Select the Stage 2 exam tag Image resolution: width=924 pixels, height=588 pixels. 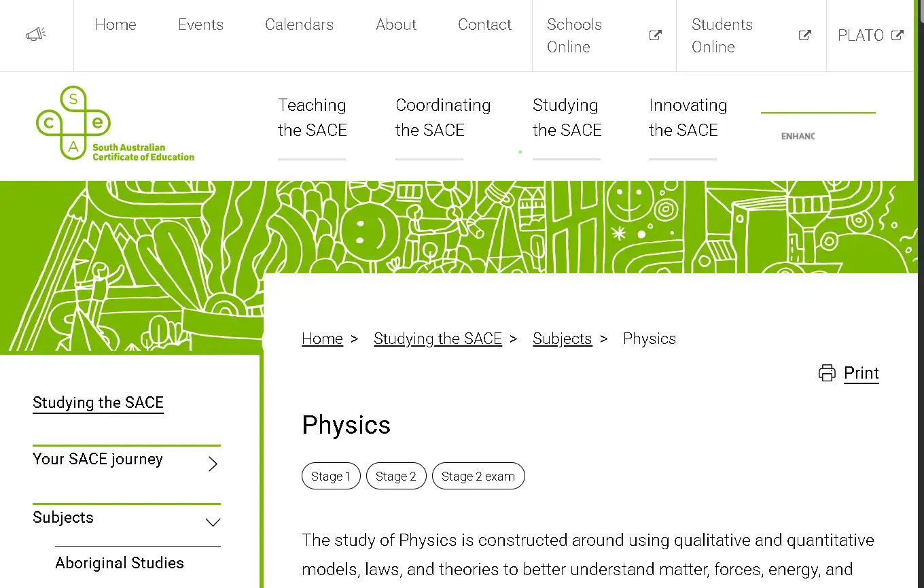click(x=478, y=476)
